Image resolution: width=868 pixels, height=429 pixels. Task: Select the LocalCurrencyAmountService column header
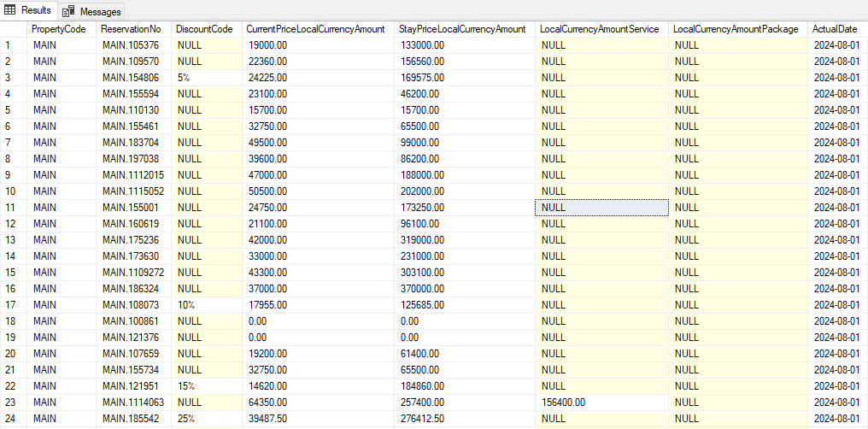tap(600, 29)
